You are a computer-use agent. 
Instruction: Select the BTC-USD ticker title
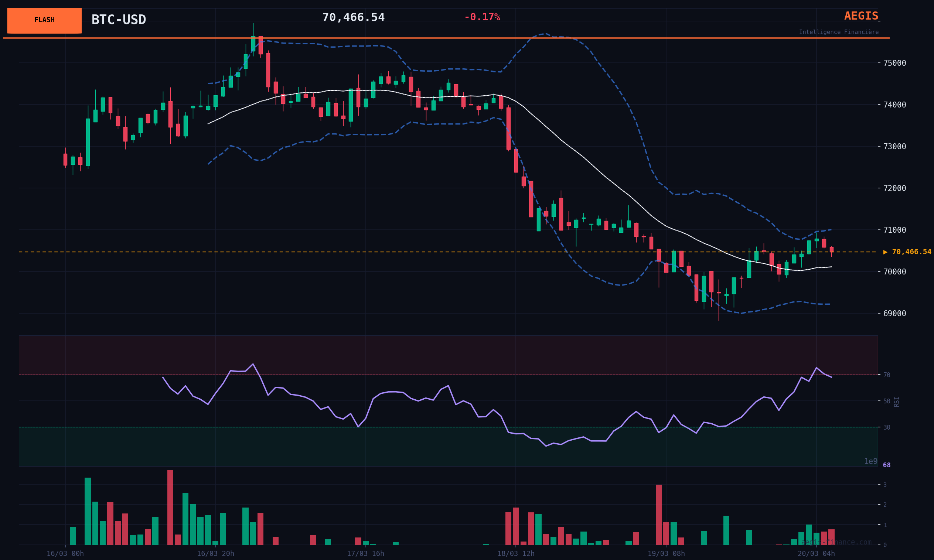119,20
